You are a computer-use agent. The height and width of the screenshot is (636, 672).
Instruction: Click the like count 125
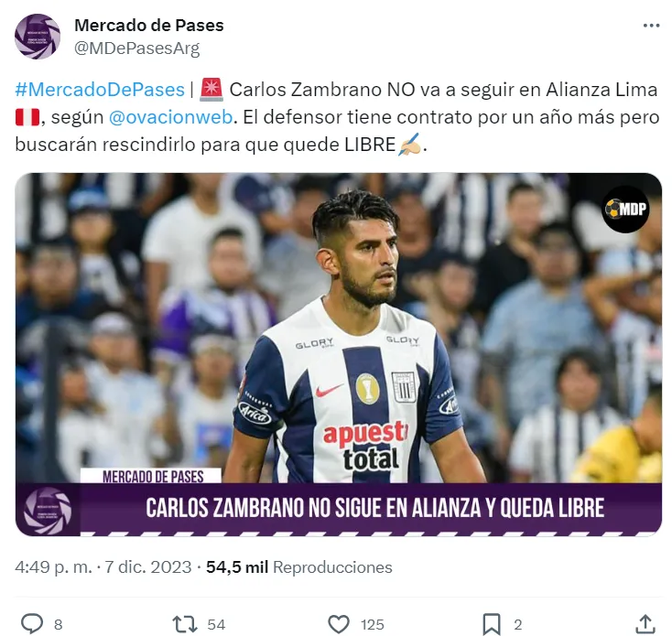click(x=372, y=624)
